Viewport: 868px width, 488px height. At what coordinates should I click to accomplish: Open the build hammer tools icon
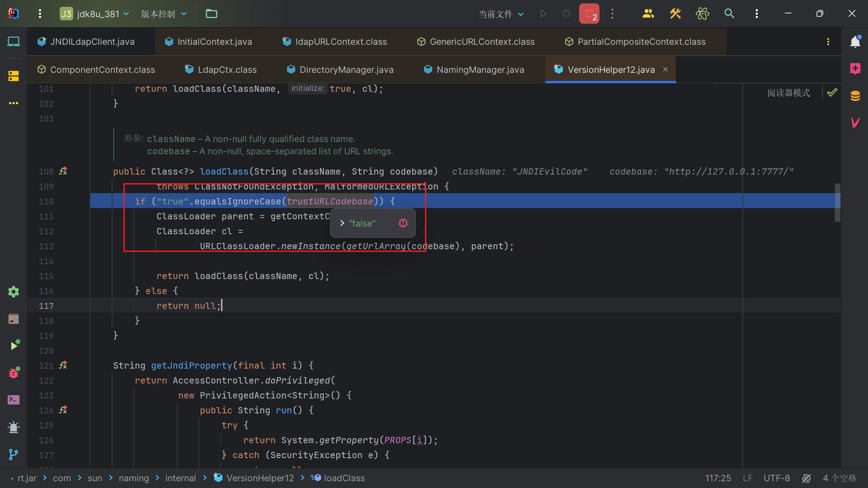(x=675, y=14)
